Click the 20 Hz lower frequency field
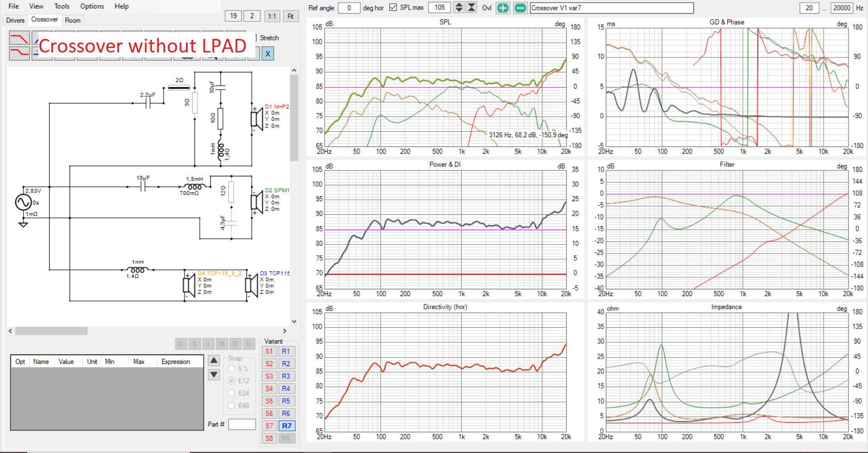Screen dimensions: 868x453 coord(809,8)
